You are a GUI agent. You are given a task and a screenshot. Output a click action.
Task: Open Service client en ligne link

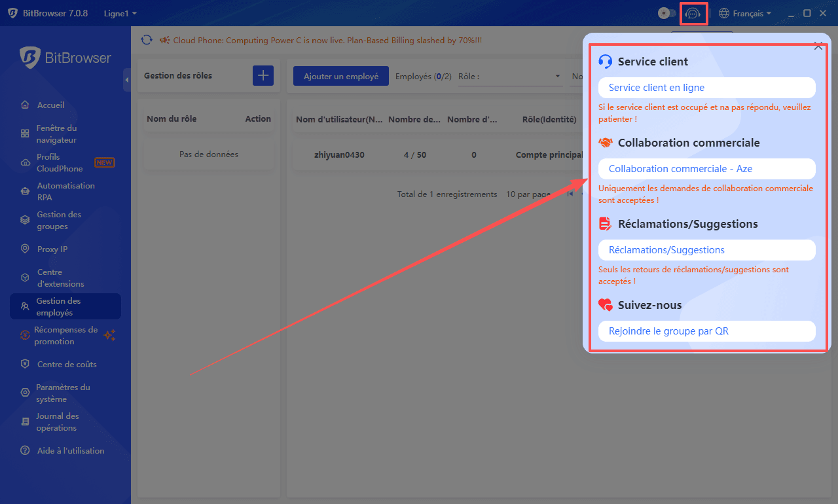coord(657,88)
